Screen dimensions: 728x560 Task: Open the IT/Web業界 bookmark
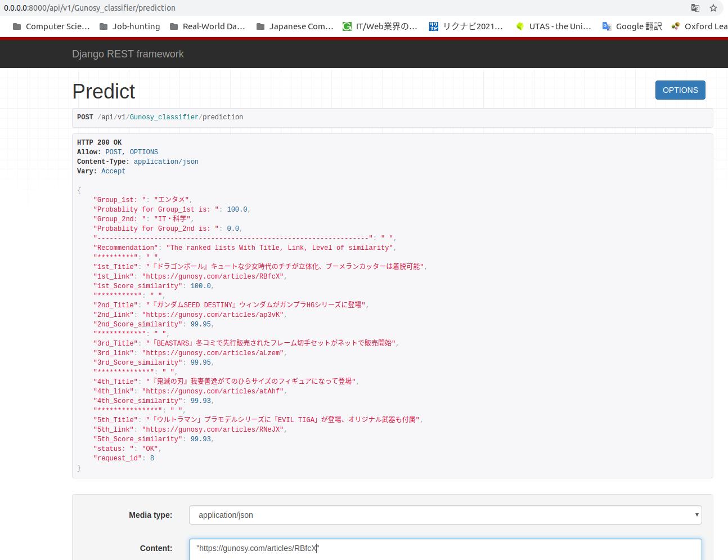380,26
